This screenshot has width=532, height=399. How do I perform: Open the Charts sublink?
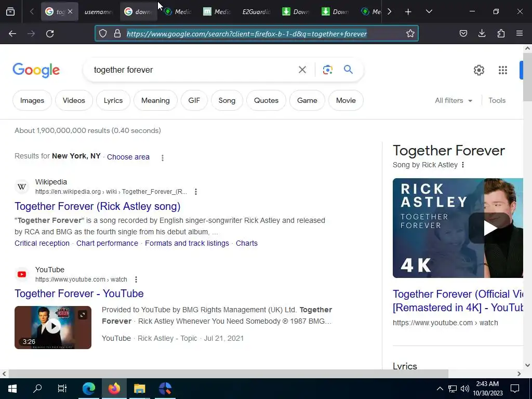pos(247,243)
